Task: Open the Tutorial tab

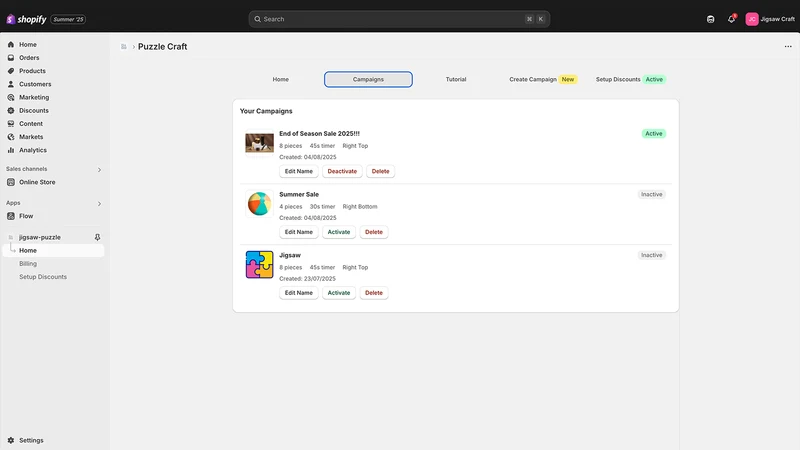Action: 456,80
